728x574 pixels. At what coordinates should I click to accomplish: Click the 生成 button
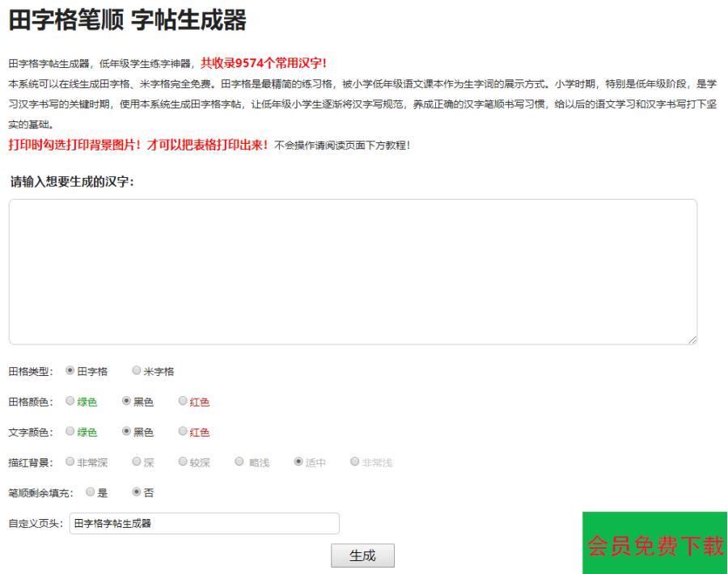[x=362, y=555]
